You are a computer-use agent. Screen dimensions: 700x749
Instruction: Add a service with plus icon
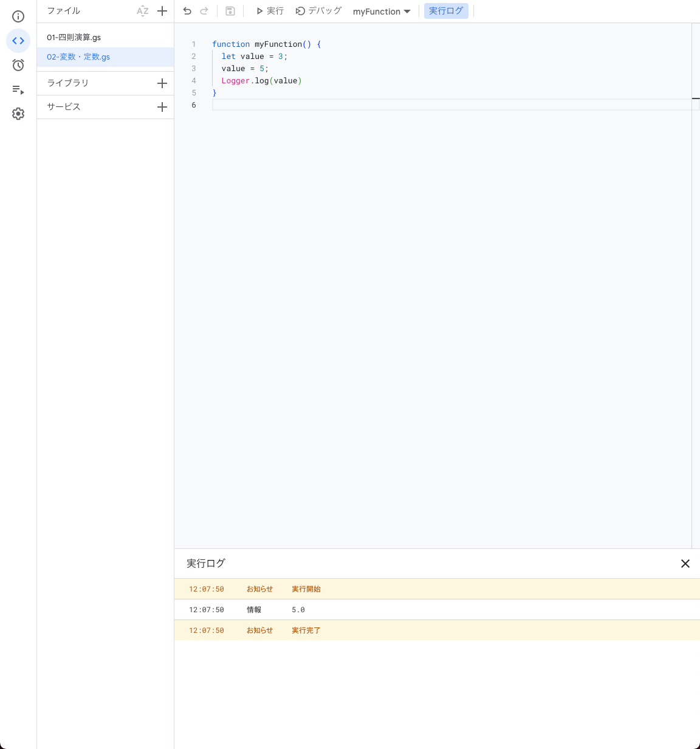coord(162,107)
